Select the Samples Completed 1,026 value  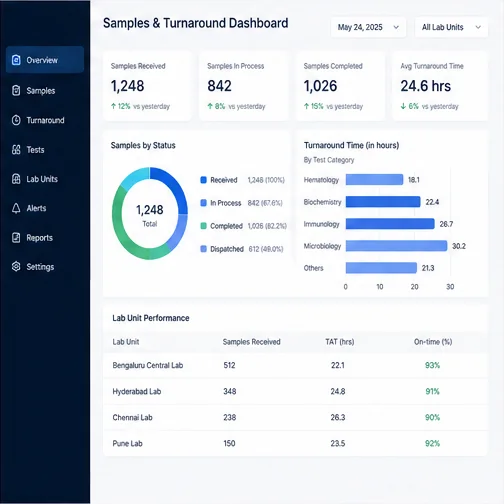click(x=320, y=86)
